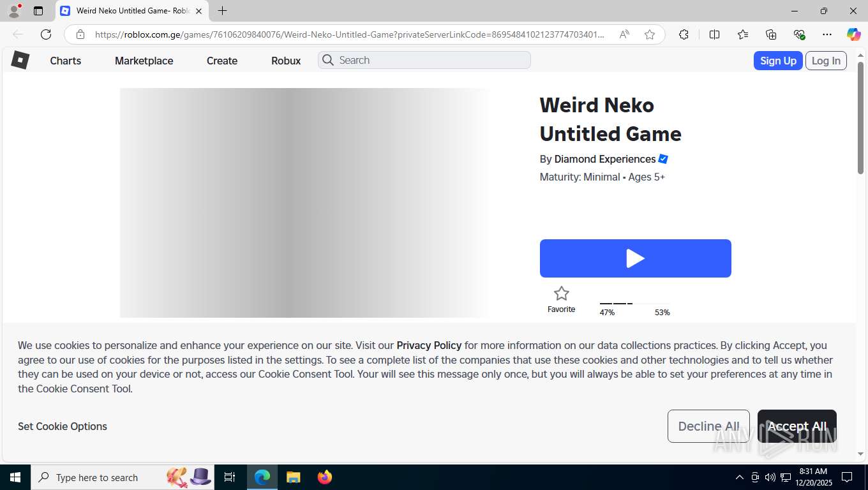Open Task View on the taskbar
This screenshot has width=868, height=490.
tap(230, 477)
